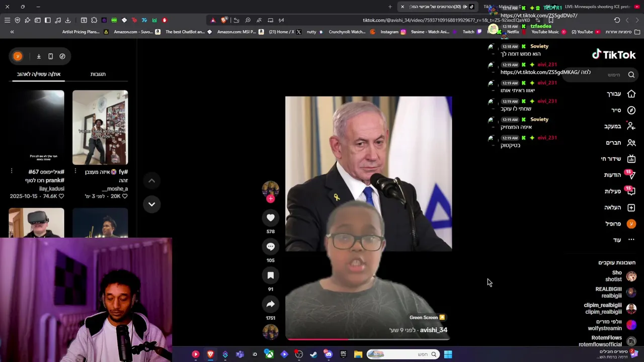Open more options for ilay_kadusi video
Viewport: 644px width, 362px height.
[x=12, y=171]
